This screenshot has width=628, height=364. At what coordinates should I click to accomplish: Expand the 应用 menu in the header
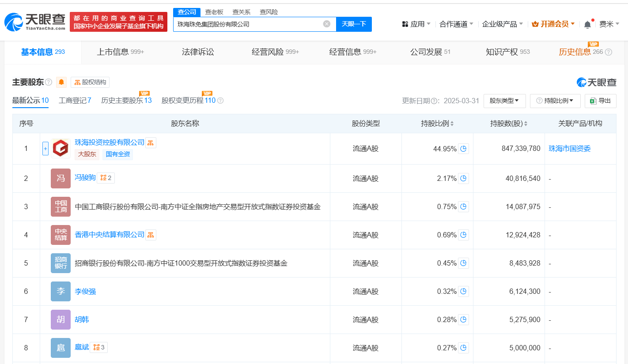416,24
